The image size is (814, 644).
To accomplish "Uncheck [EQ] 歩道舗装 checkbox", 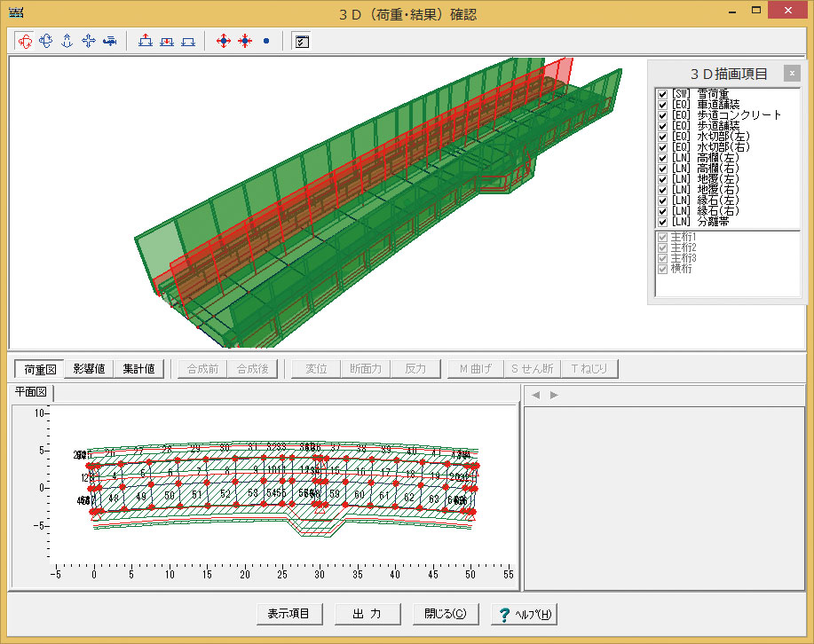I will coord(662,126).
